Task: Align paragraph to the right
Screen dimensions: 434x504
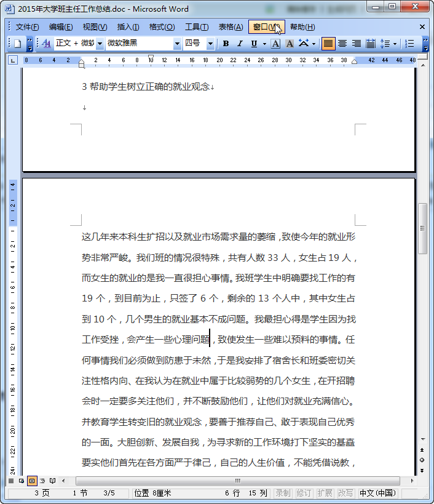Action: [357, 44]
